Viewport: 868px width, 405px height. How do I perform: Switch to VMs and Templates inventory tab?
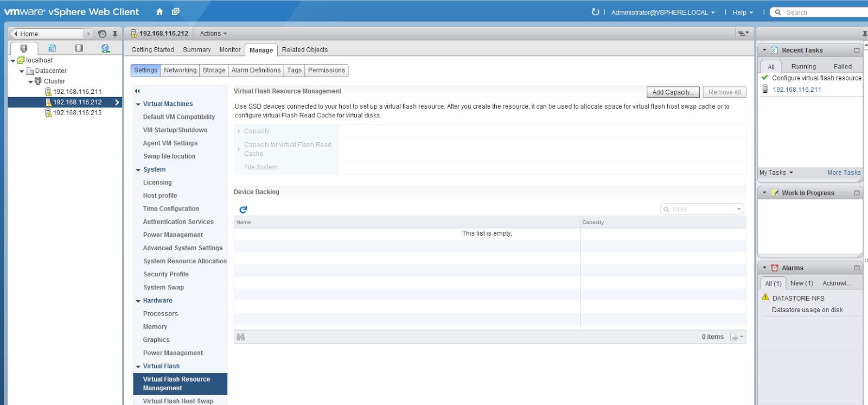(x=52, y=48)
